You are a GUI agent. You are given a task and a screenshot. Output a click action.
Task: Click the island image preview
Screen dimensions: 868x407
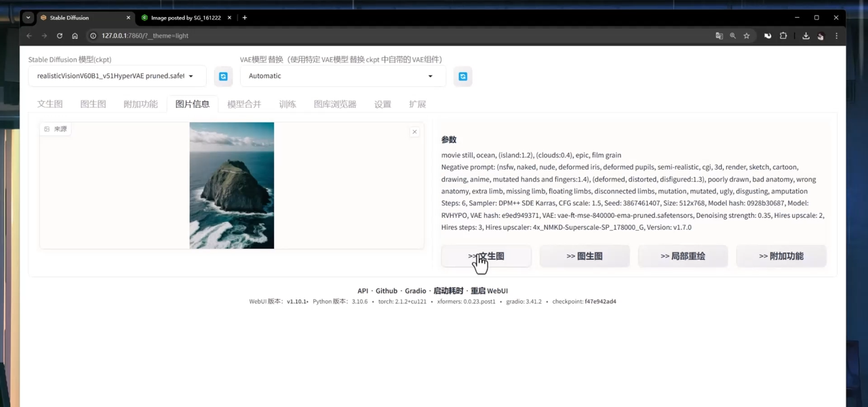click(x=231, y=185)
